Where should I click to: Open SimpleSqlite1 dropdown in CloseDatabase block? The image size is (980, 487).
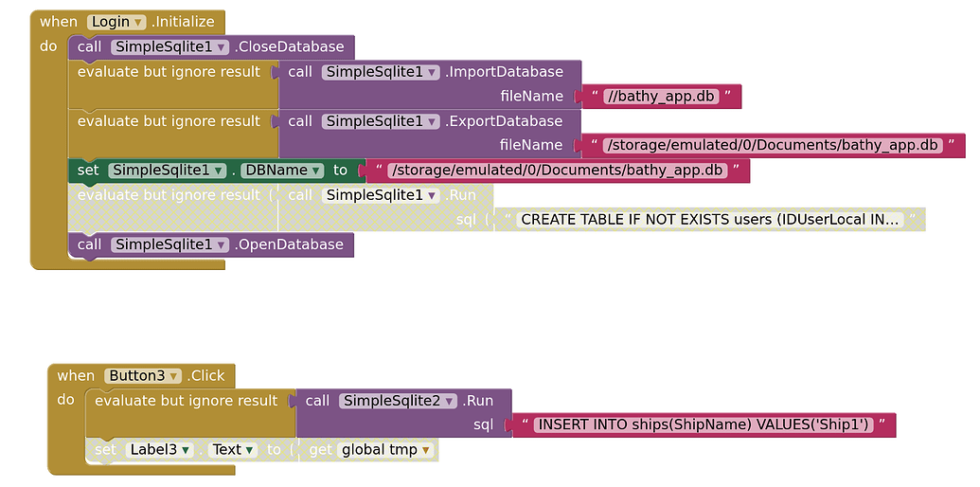click(x=170, y=46)
